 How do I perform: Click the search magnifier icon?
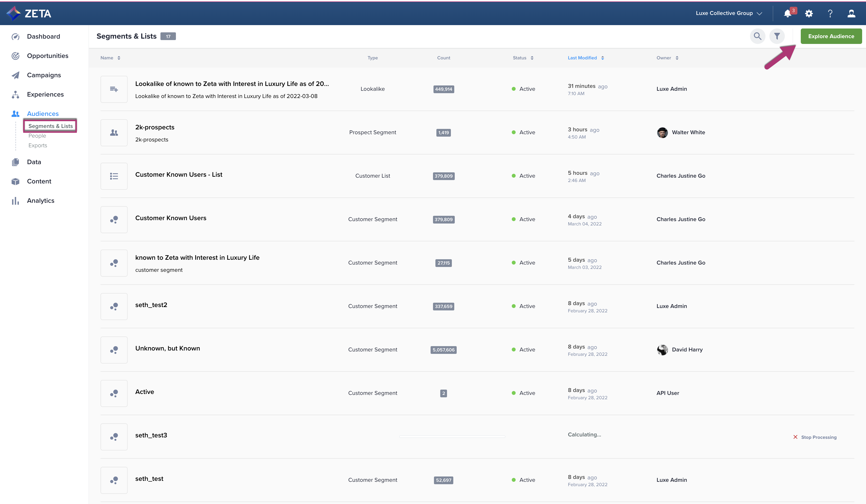pyautogui.click(x=758, y=36)
